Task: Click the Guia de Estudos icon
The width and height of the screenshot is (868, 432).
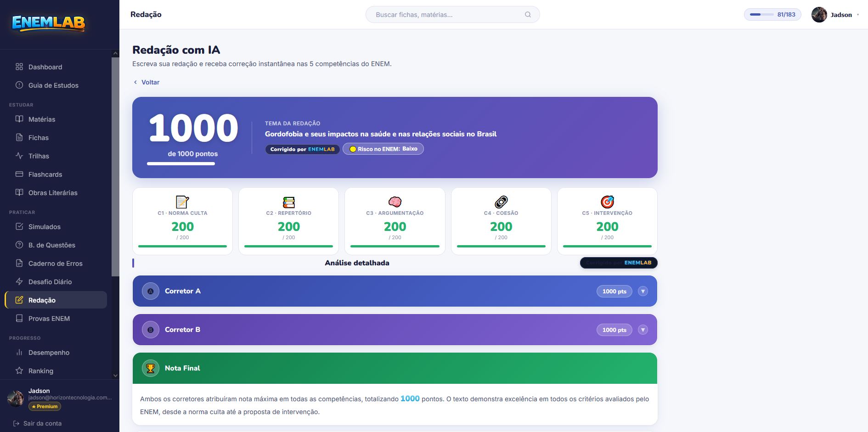Action: pyautogui.click(x=19, y=85)
